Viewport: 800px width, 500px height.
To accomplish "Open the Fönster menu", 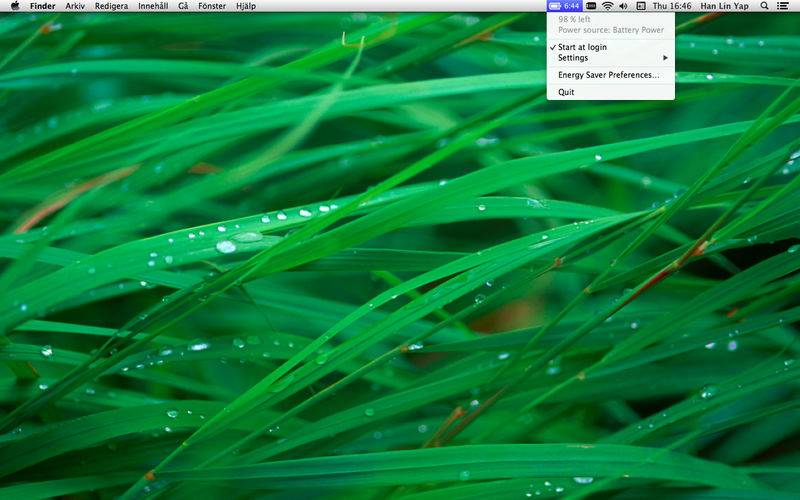I will (212, 6).
